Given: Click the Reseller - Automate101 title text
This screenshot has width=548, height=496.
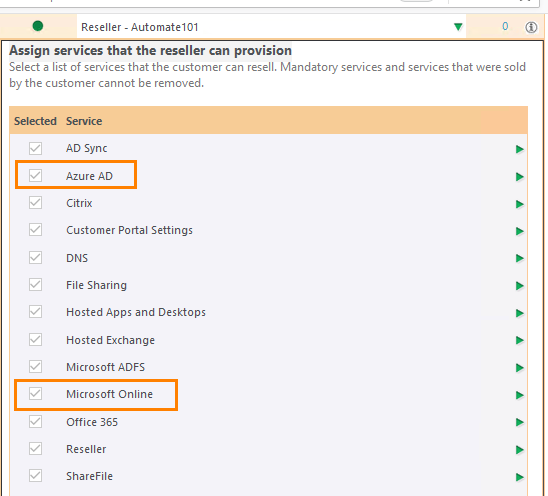Looking at the screenshot, I should point(140,27).
